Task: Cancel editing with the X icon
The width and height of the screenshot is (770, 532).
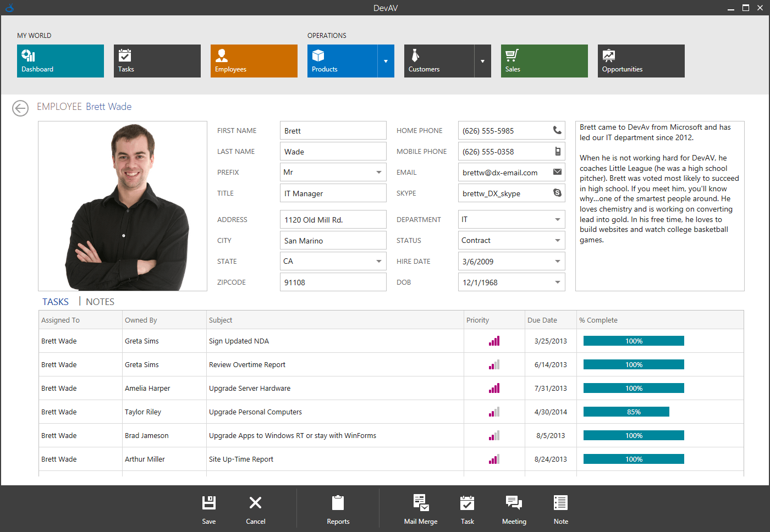Action: coord(255,509)
